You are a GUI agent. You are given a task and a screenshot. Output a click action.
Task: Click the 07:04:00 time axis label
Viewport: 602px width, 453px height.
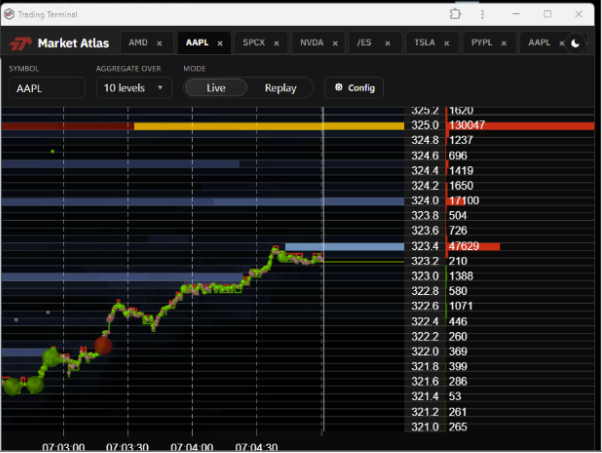(192, 447)
